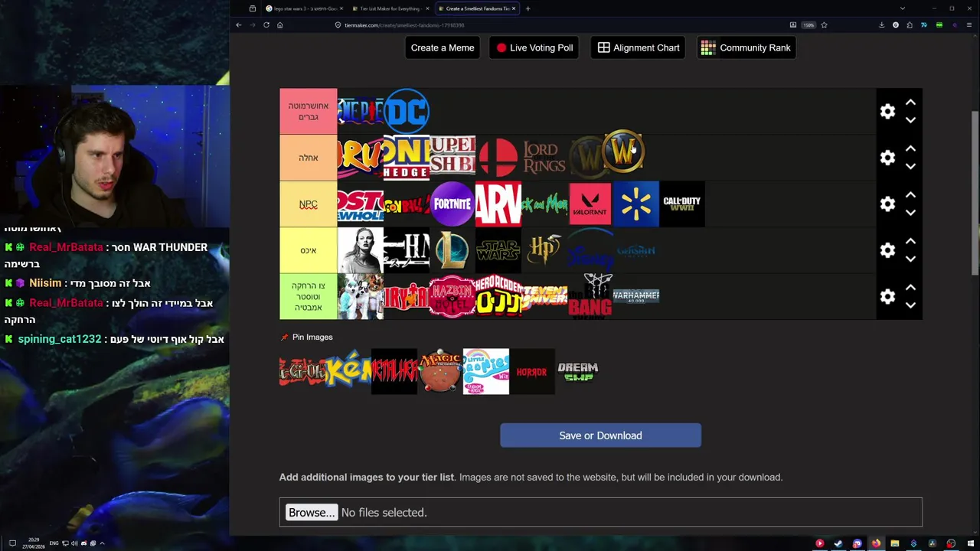Select the Super Smash Bros ball logo tile
980x551 pixels.
coord(498,158)
